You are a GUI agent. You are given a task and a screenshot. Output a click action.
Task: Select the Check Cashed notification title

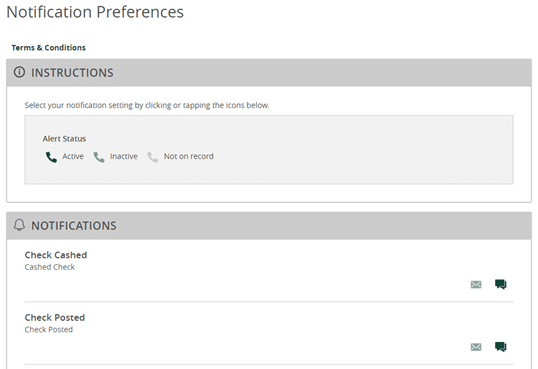point(56,255)
